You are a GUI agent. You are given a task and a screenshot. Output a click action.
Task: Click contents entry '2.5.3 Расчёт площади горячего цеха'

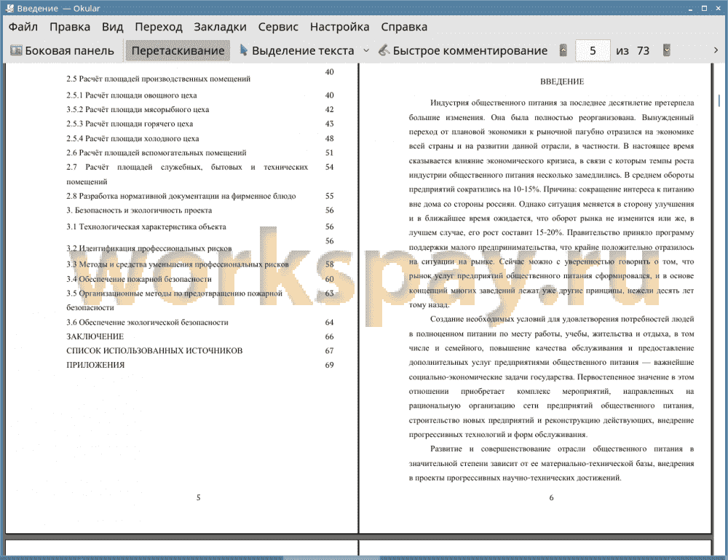[130, 124]
